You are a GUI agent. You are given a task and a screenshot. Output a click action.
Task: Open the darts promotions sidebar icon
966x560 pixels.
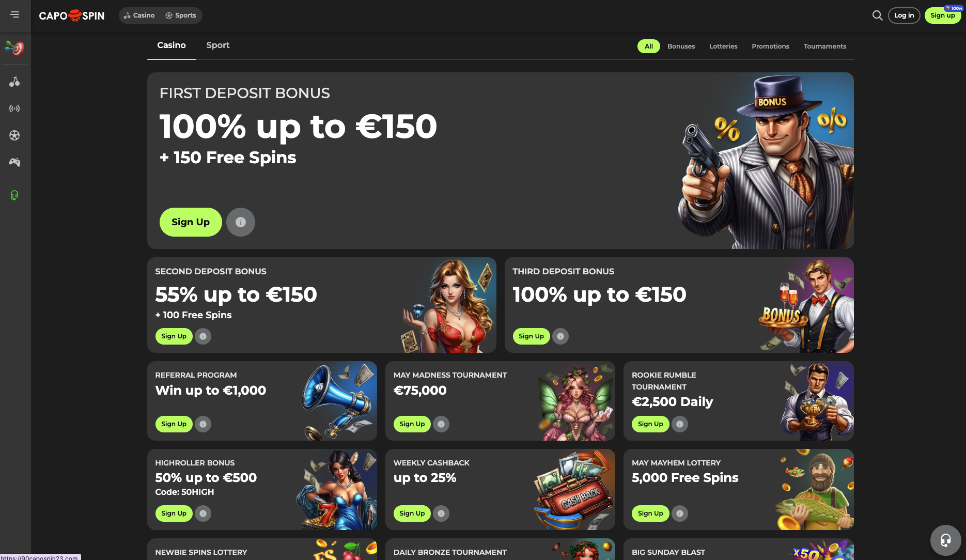click(14, 49)
